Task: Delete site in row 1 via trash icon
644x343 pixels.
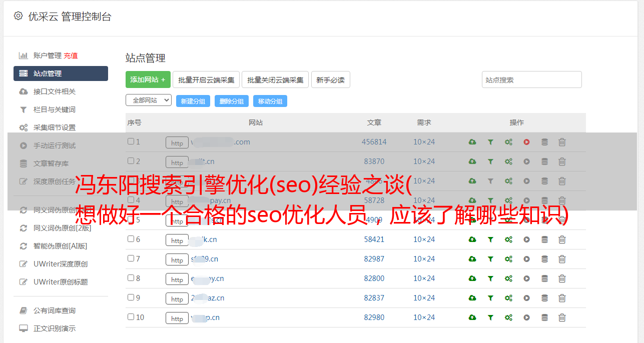Action: pos(562,142)
